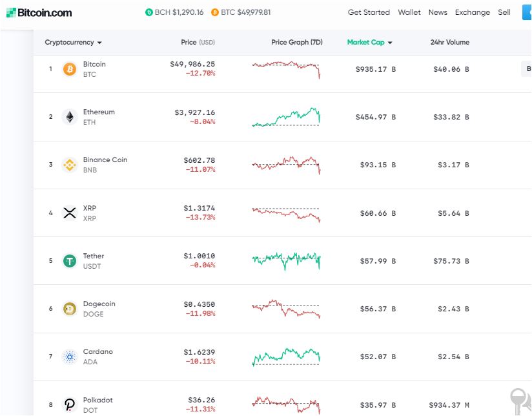This screenshot has width=532, height=416.
Task: Click Bitcoin change -12.70%
Action: [x=200, y=74]
